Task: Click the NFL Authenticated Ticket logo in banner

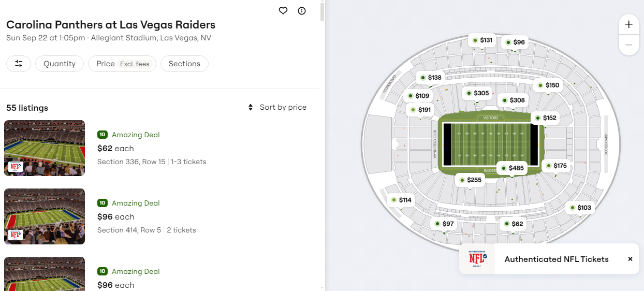Action: (478, 259)
